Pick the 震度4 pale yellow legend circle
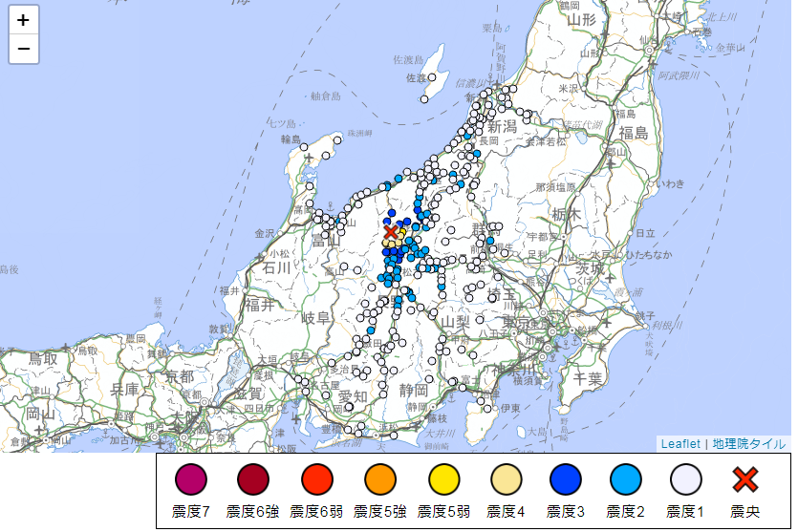 point(507,479)
